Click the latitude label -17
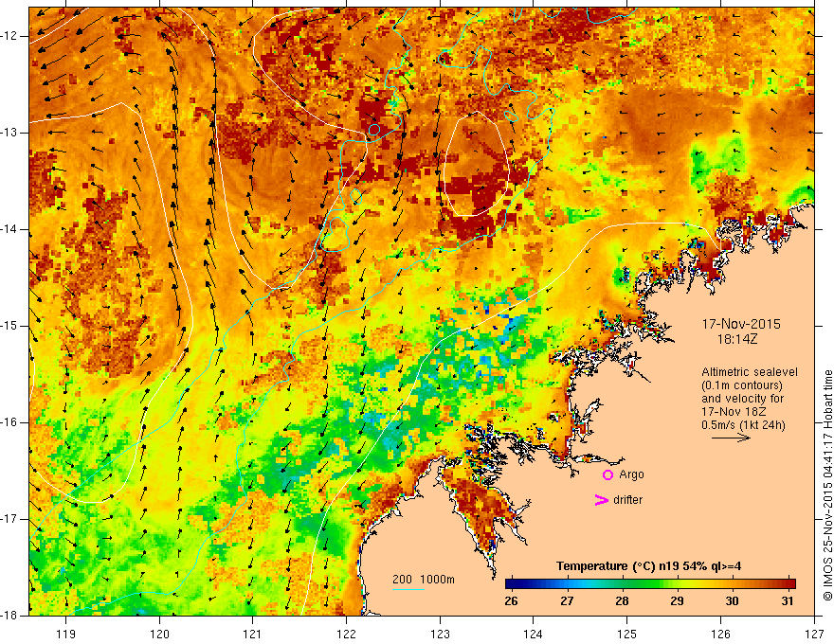 point(9,519)
